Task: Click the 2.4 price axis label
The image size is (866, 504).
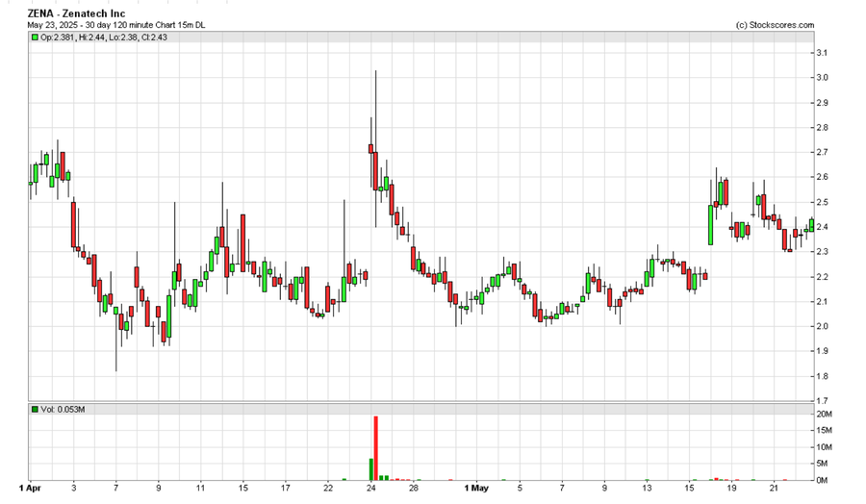Action: 822,227
